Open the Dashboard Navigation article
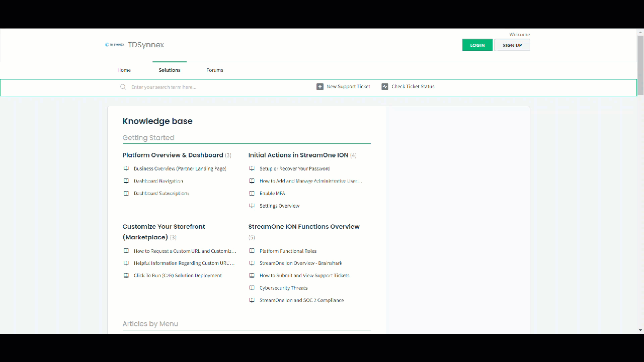Image resolution: width=644 pixels, height=362 pixels. 158,181
